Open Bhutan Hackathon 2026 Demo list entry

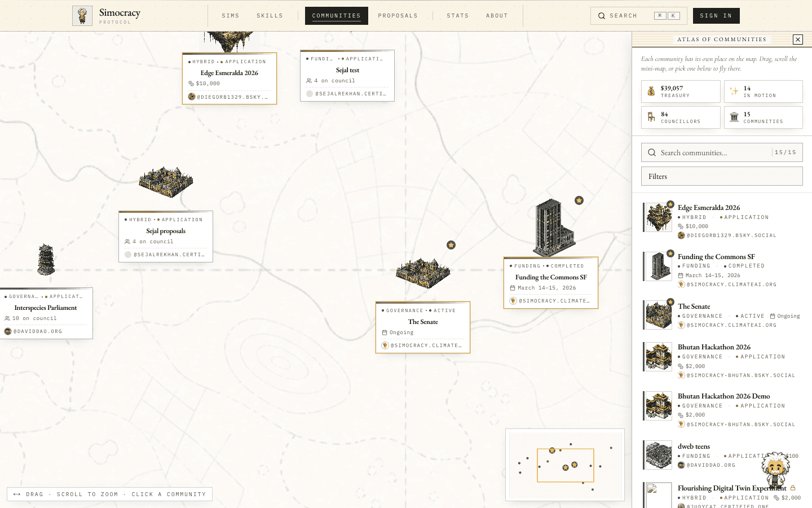[x=722, y=409]
